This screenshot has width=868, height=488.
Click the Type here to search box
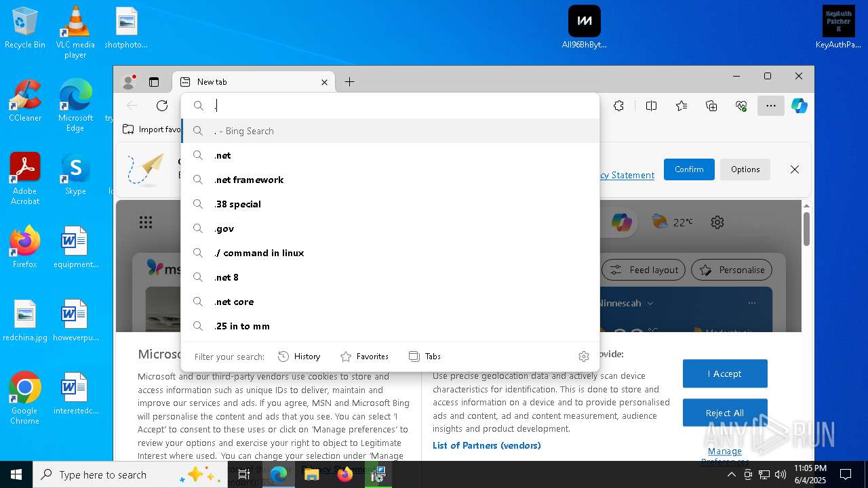(130, 474)
